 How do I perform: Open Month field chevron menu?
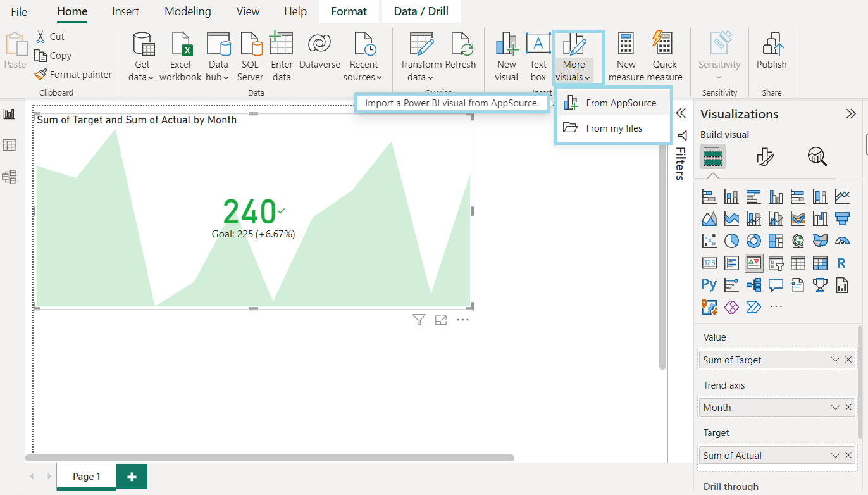click(836, 407)
